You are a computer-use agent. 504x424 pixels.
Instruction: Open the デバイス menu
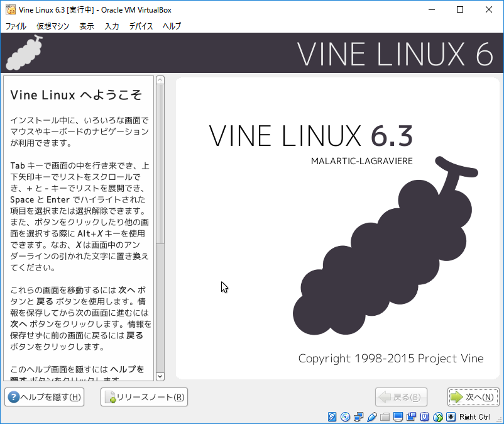141,26
